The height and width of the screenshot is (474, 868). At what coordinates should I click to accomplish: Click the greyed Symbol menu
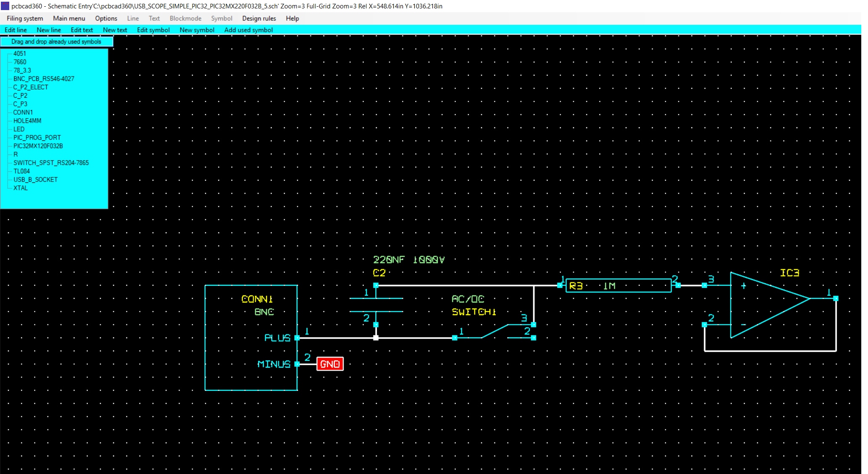(222, 18)
